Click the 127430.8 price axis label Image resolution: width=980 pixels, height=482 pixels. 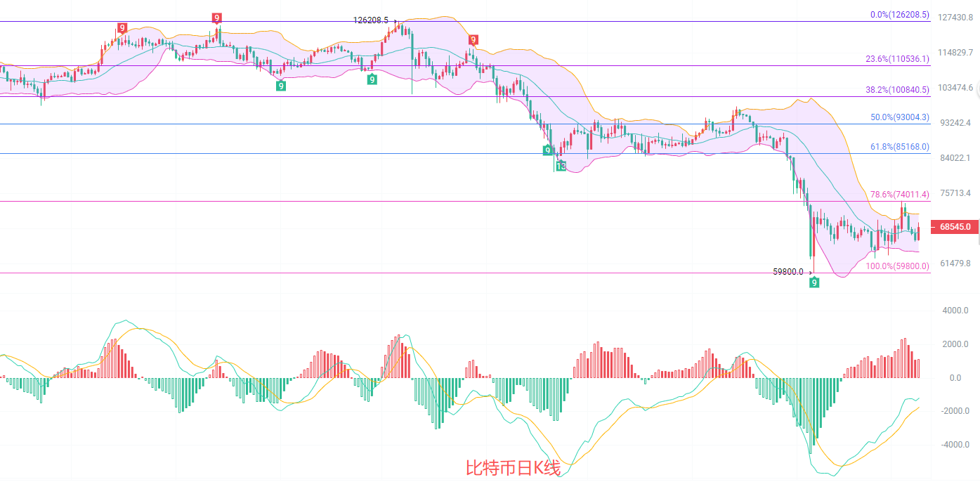(x=955, y=18)
